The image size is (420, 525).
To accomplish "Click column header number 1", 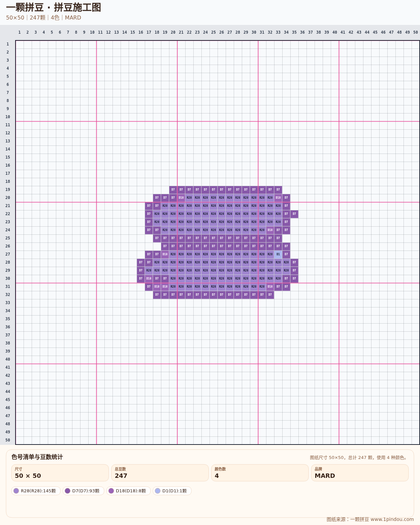I will [20, 32].
